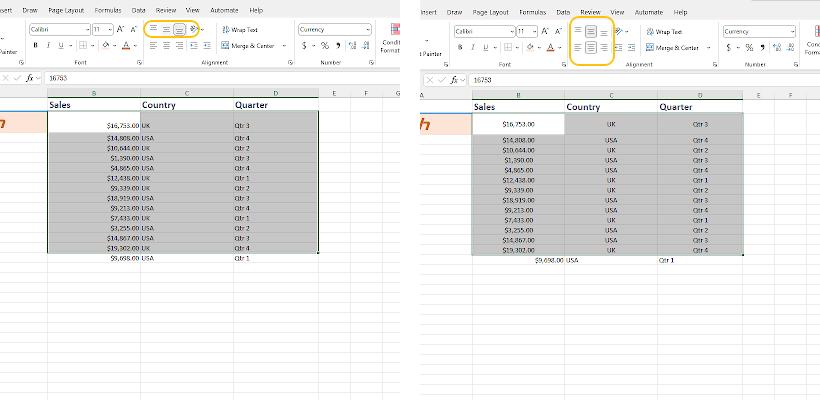Open Currency number format dropdown in left window
The image size is (820, 400).
coord(368,30)
